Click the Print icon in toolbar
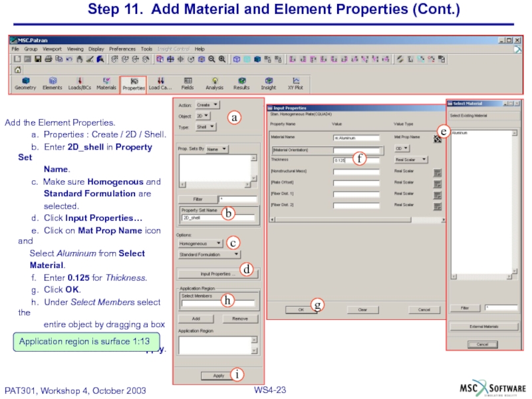Viewport: 532px width, 399px height. [49, 59]
